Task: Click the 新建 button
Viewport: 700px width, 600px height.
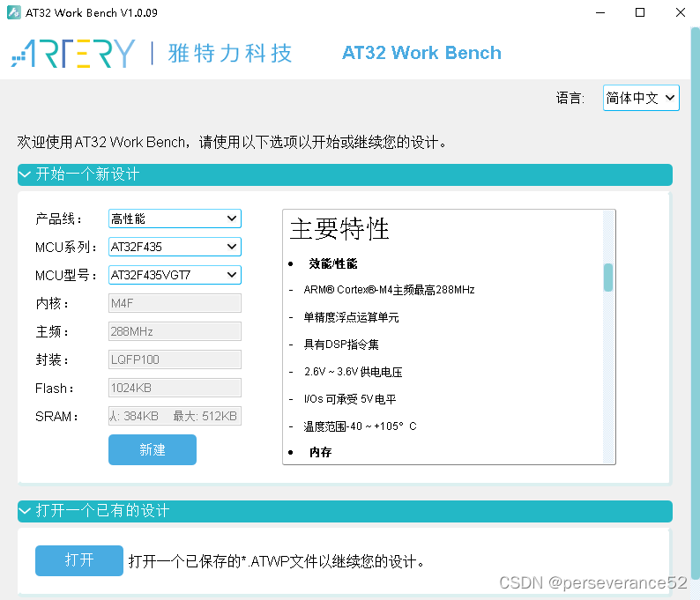Action: (x=153, y=449)
